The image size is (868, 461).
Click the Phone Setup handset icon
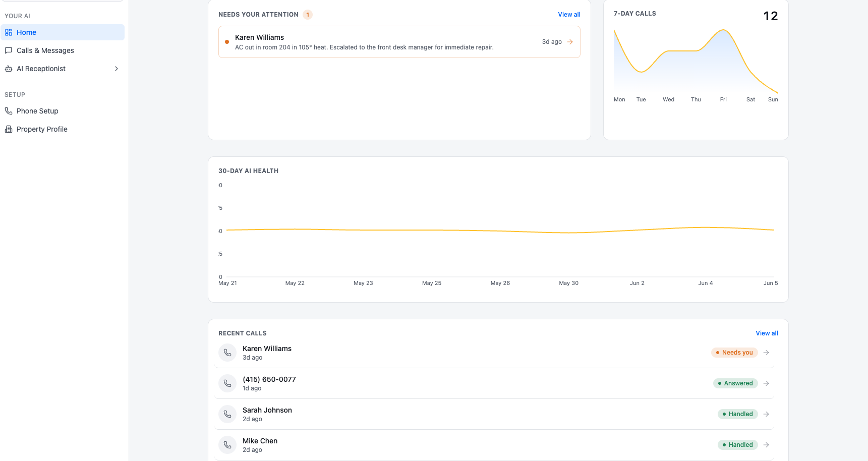tap(9, 111)
